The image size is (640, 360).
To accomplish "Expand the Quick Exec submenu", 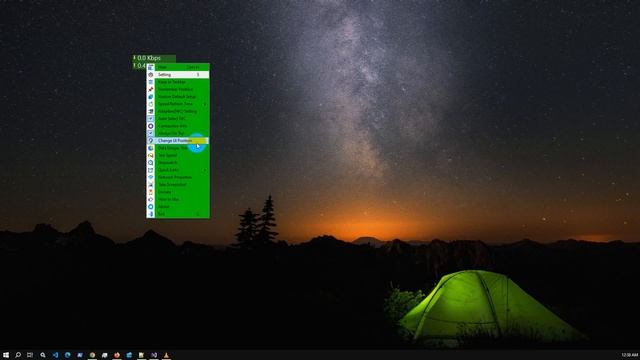I will (x=178, y=170).
